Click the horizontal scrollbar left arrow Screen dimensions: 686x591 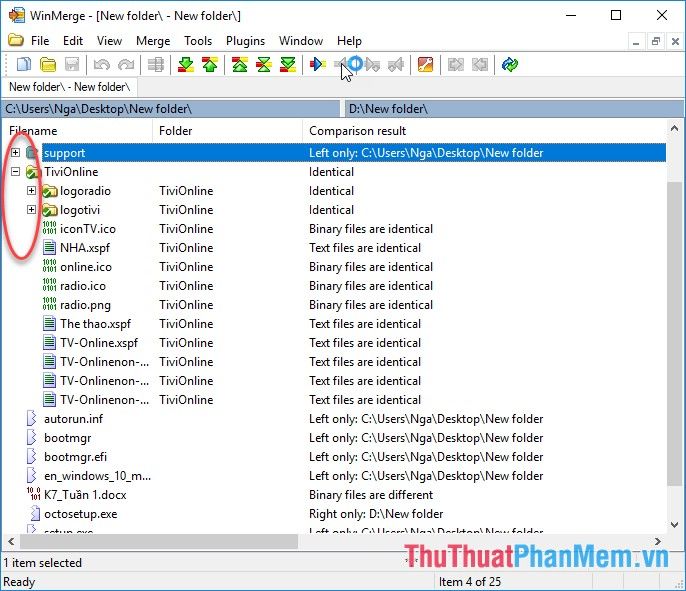11,542
